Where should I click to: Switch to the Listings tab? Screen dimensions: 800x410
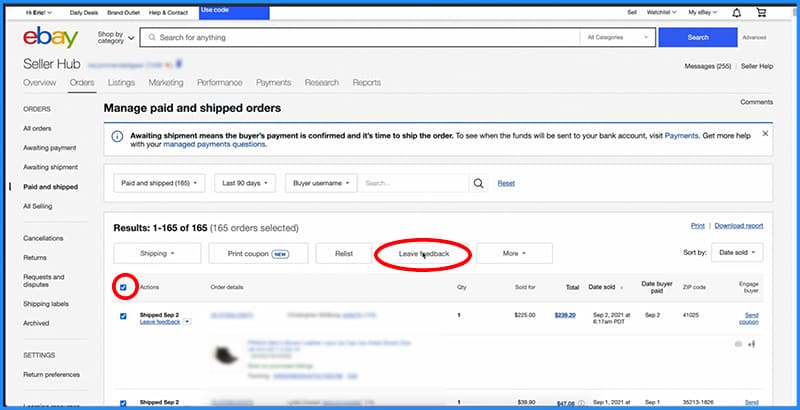[x=121, y=83]
